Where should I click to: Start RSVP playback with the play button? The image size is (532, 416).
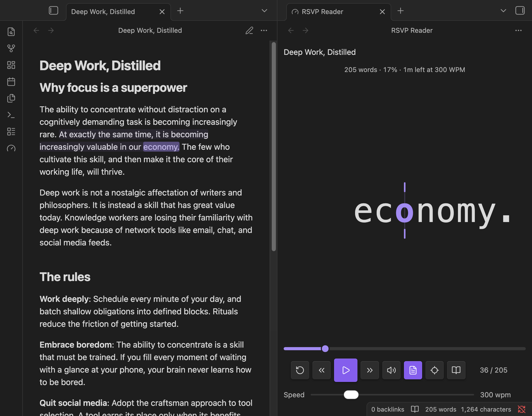tap(346, 370)
